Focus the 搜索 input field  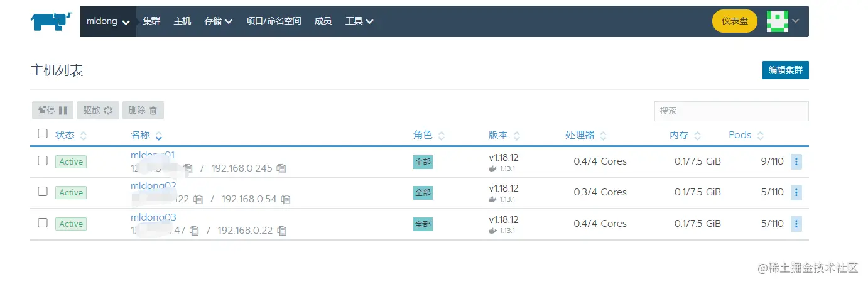[732, 111]
